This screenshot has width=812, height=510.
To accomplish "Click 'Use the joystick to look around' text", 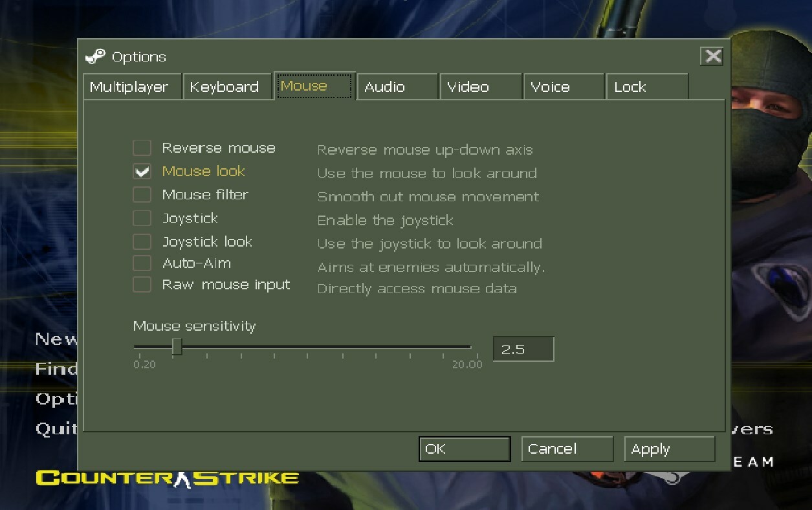I will pyautogui.click(x=430, y=244).
